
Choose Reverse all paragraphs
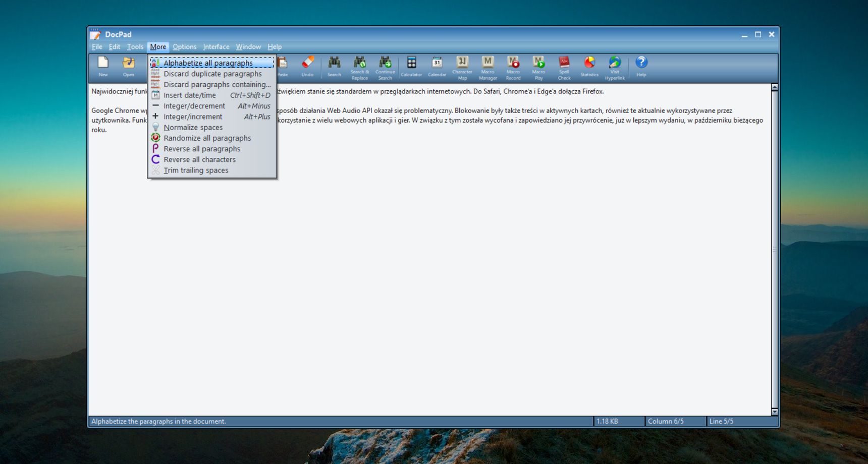(x=212, y=149)
